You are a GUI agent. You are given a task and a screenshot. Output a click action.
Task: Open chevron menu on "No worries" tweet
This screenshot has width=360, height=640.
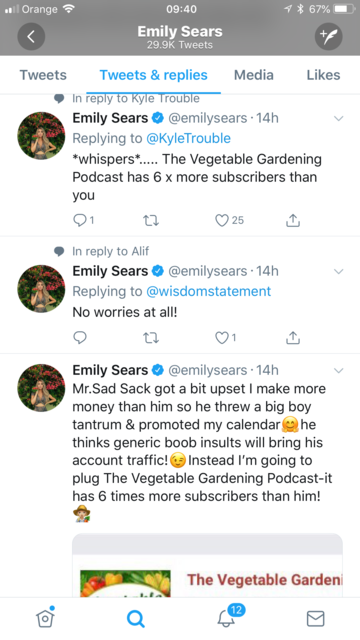point(338,272)
